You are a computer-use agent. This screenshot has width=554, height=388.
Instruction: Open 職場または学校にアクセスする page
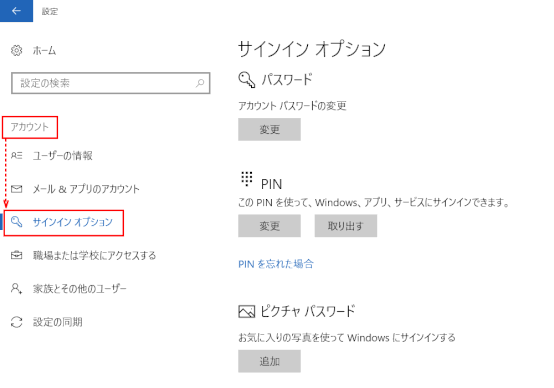94,255
